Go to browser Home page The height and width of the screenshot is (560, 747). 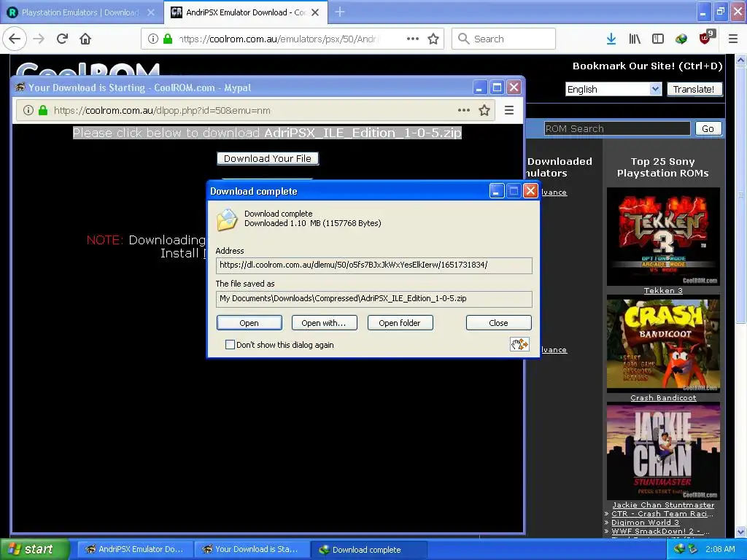(85, 39)
